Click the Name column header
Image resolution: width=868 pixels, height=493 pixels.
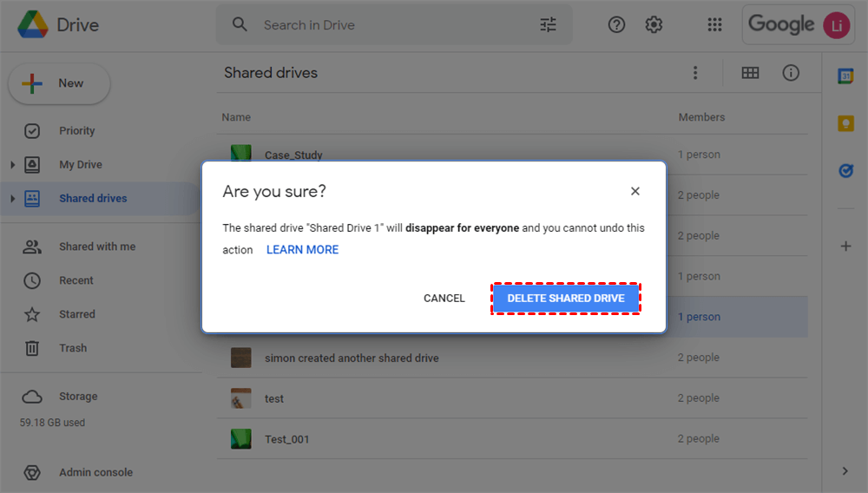(236, 117)
